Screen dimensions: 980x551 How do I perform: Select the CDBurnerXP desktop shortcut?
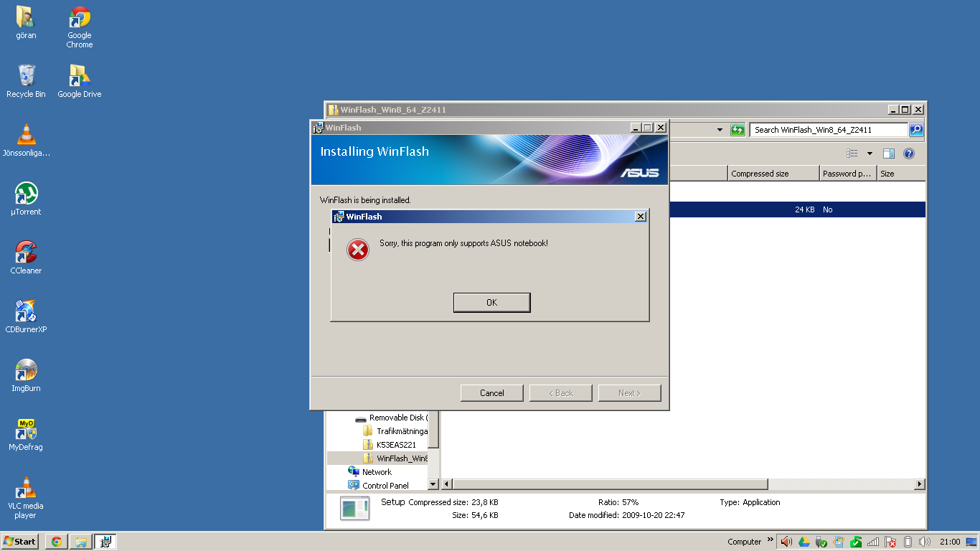tap(26, 316)
